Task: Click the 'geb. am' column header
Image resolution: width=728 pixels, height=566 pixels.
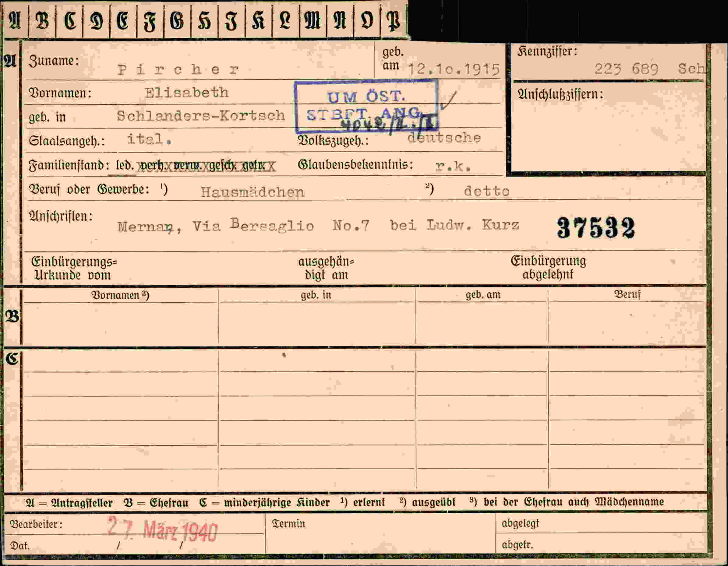Action: [x=483, y=294]
